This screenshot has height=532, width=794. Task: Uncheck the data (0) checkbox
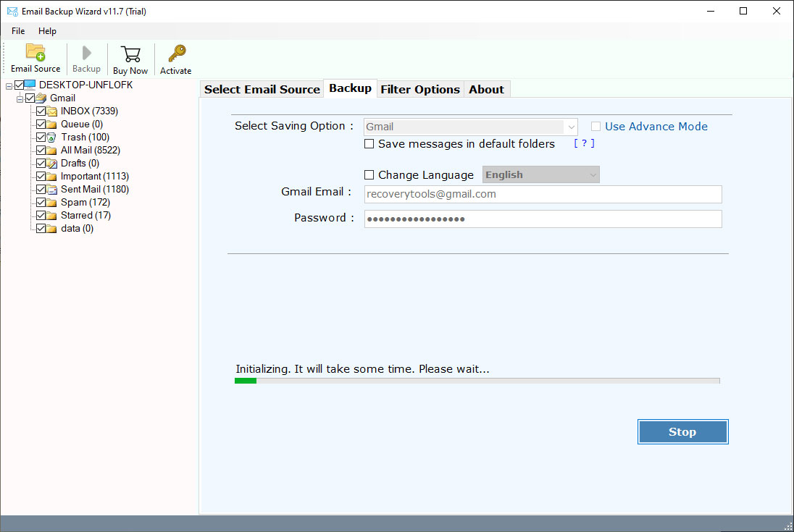(41, 229)
